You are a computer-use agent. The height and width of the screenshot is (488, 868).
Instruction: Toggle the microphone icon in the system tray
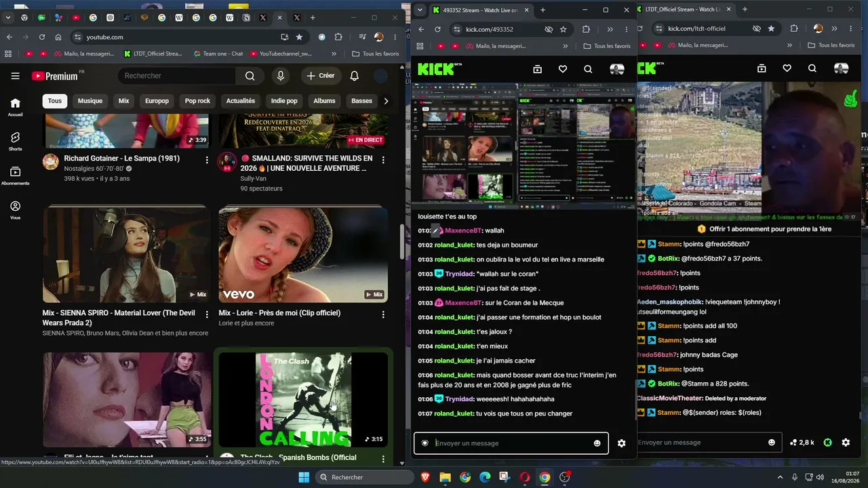pos(795,477)
